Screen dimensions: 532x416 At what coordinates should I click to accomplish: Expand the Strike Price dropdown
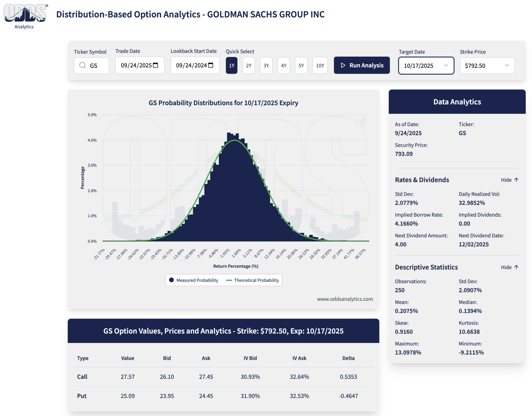pos(487,65)
